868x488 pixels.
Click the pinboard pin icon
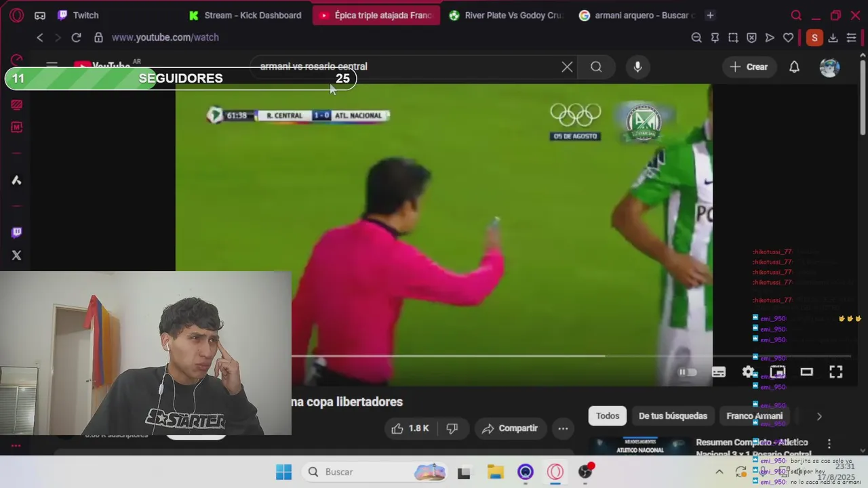(715, 37)
